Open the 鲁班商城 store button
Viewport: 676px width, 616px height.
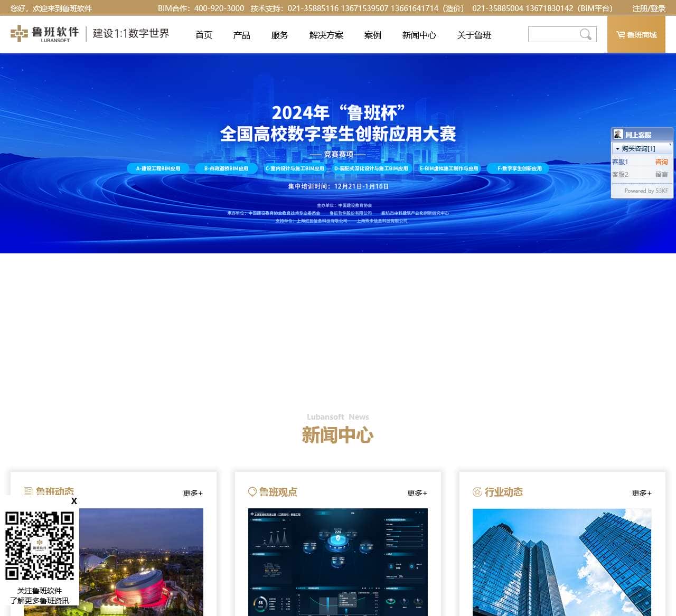pos(636,34)
